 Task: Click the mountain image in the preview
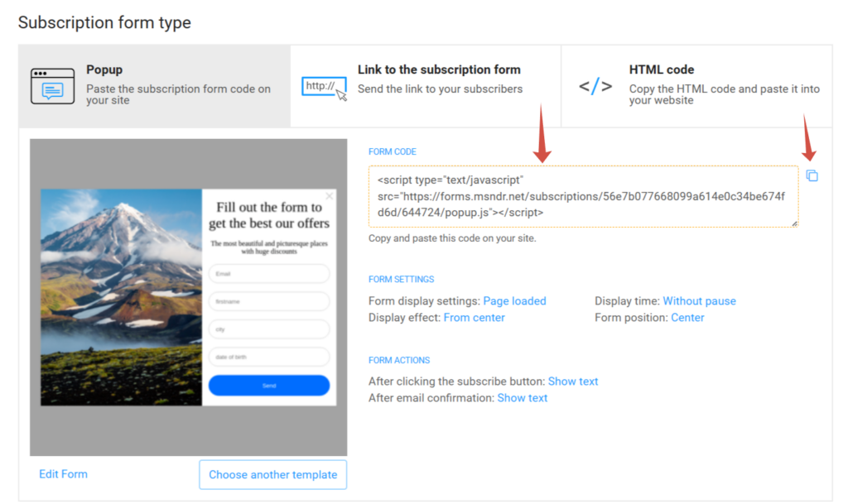121,297
